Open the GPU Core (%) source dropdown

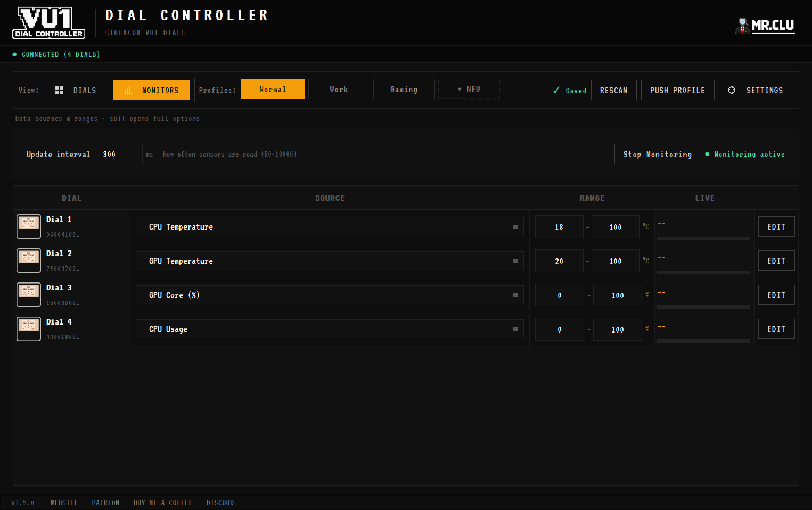click(330, 295)
